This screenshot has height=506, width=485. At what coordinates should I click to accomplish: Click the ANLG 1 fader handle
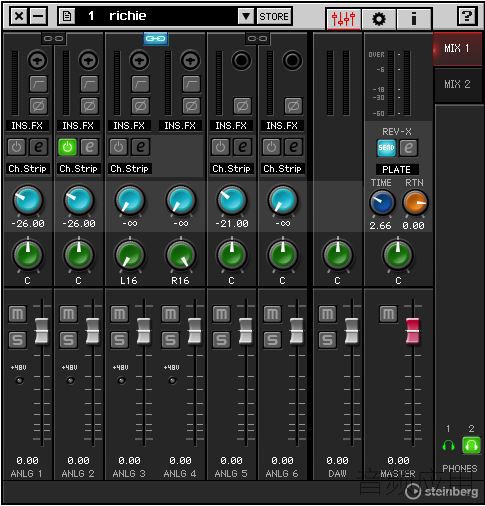point(42,331)
